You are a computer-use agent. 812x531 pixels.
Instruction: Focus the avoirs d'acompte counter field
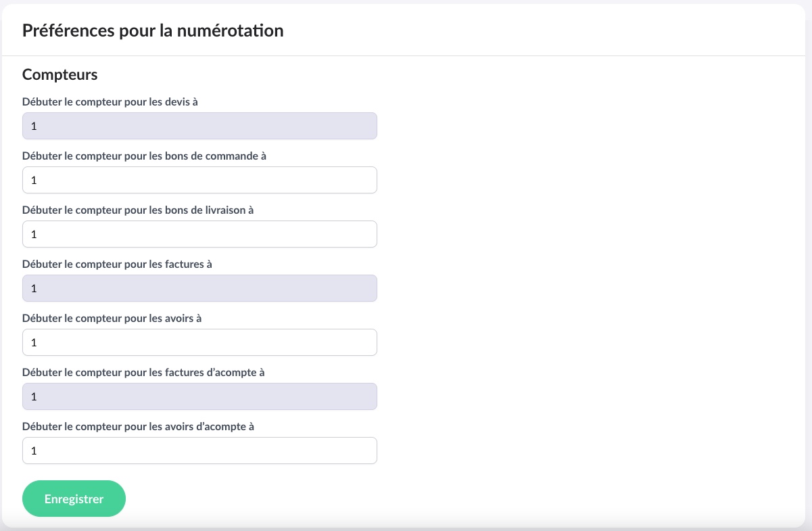(199, 451)
